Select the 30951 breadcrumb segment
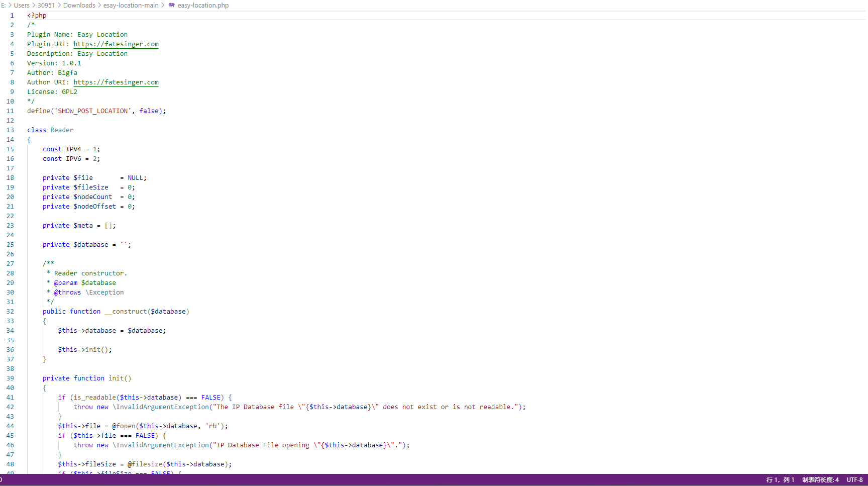Screen dimensions: 868x486 (46, 5)
